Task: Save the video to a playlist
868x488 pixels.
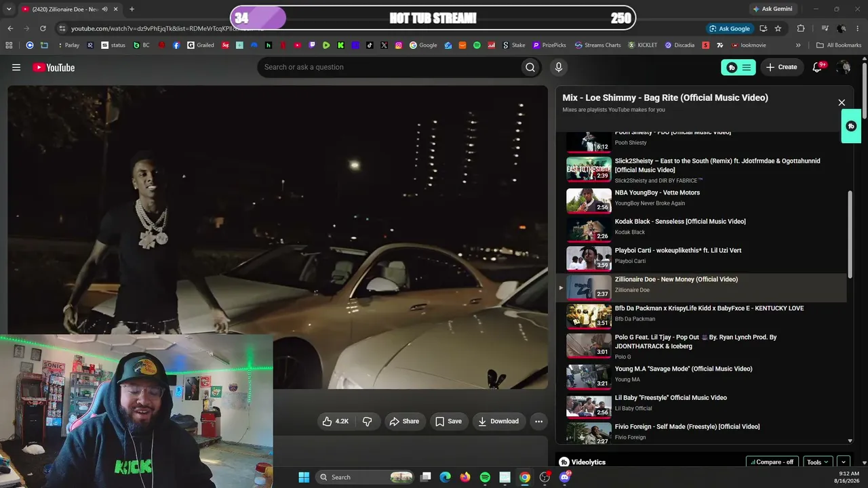Action: point(448,421)
